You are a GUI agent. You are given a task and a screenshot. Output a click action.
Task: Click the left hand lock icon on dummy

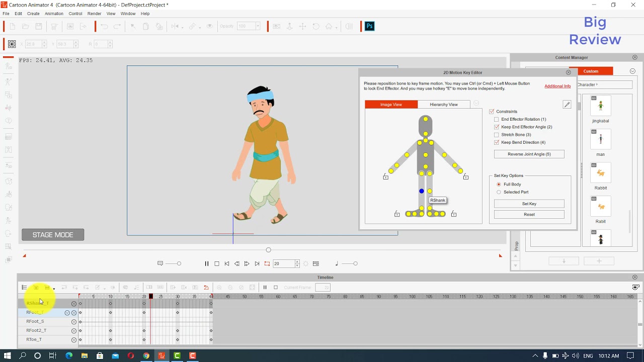(x=385, y=176)
